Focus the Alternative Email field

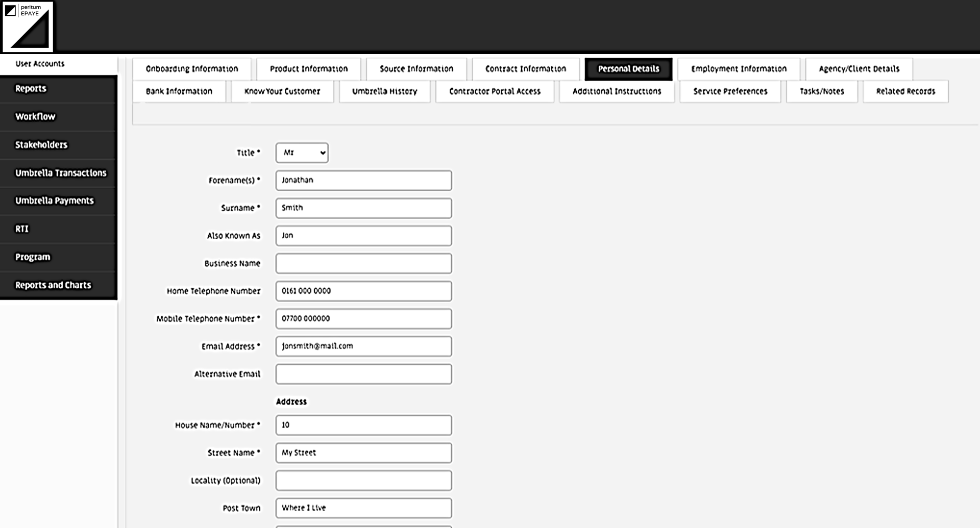click(363, 374)
